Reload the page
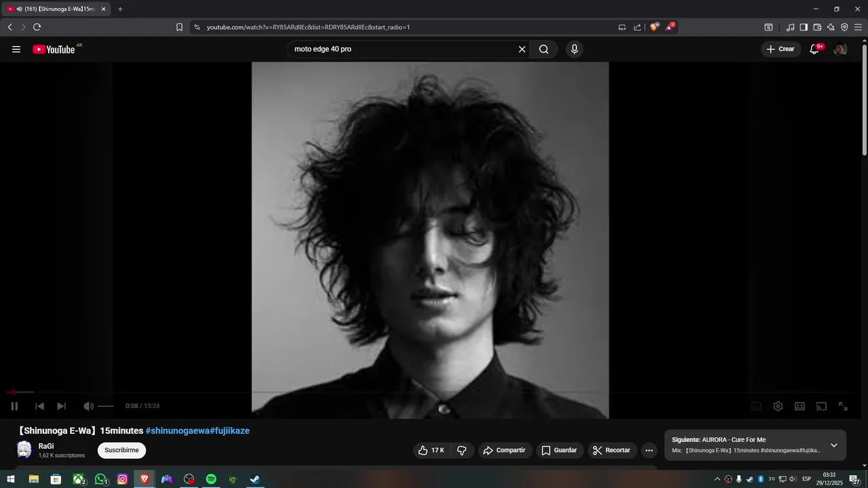The width and height of the screenshot is (868, 488). click(x=37, y=27)
